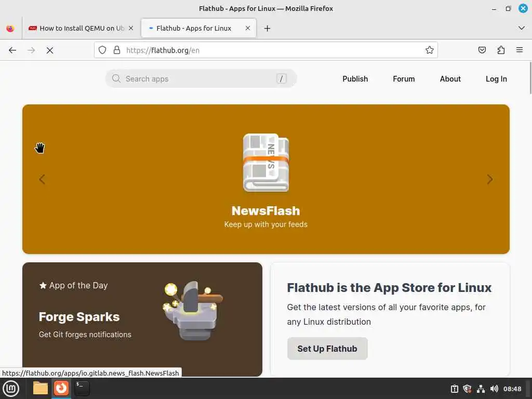The width and height of the screenshot is (532, 399).
Task: Open Forge Sparks app of the day
Action: [142, 320]
